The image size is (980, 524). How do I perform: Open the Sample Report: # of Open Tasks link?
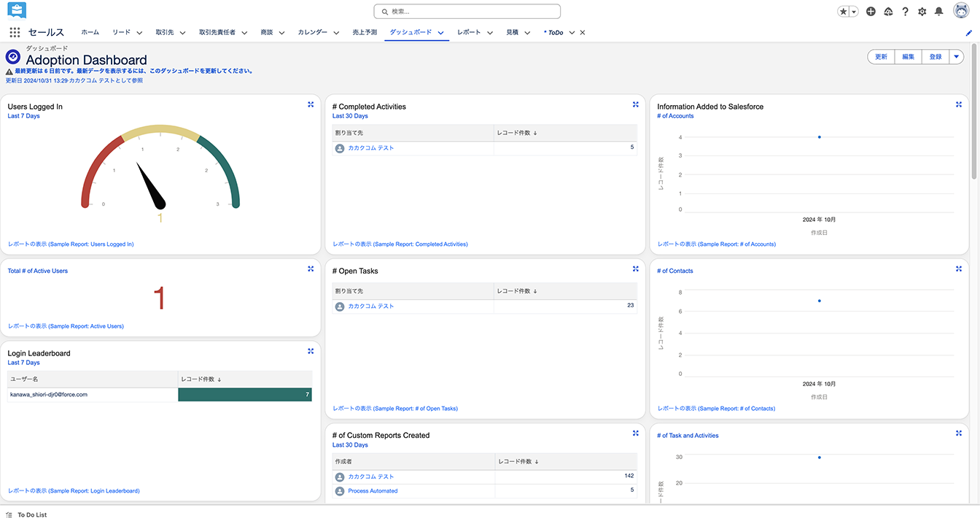click(x=395, y=409)
